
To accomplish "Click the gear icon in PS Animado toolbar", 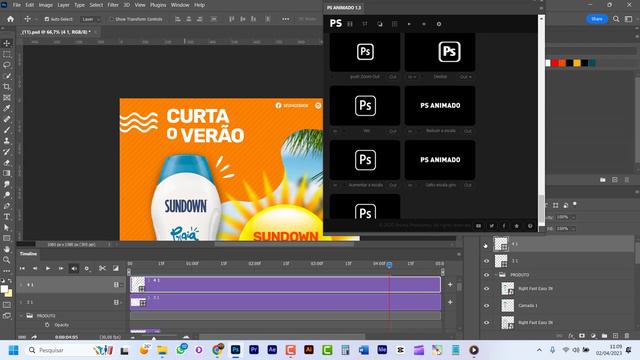I will click(x=439, y=24).
